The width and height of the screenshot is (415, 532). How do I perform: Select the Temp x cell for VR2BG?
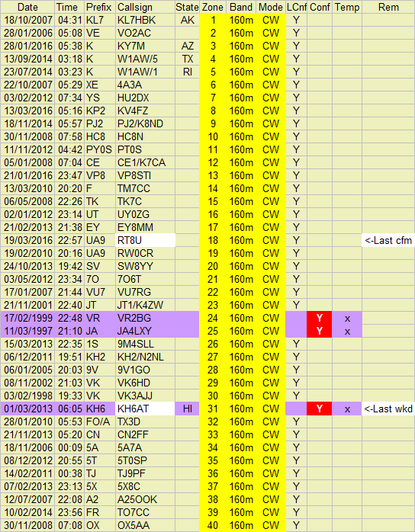[347, 318]
